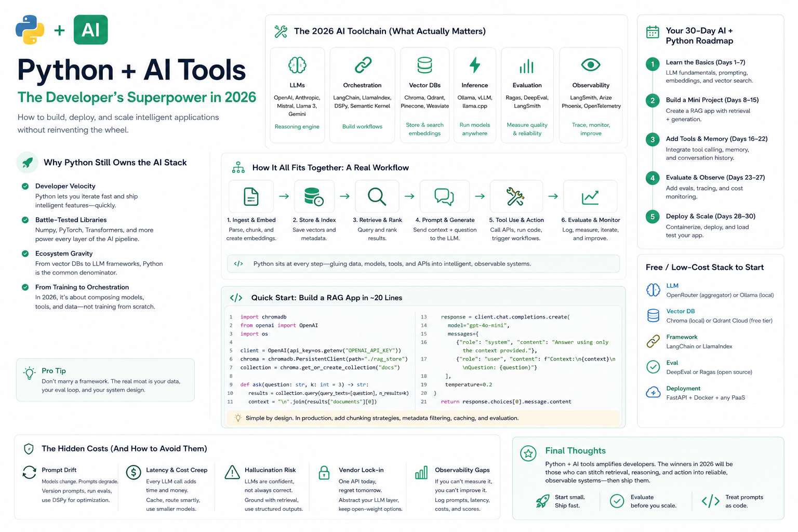
Task: Click the Tool Use & Action tools icon
Action: (515, 197)
